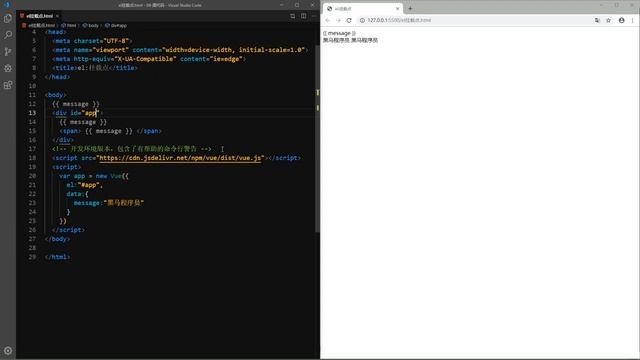
Task: Open the Chrome profile avatar
Action: pos(621,20)
